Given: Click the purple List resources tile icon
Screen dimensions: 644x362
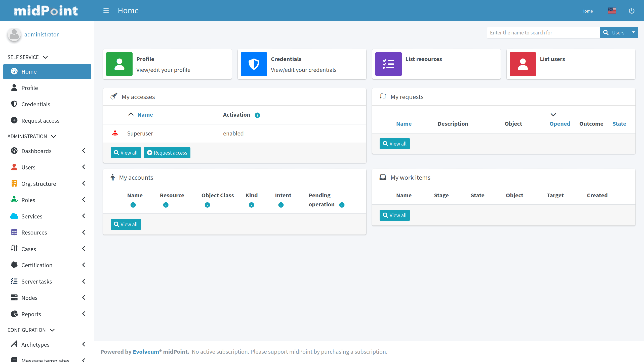Looking at the screenshot, I should click(388, 64).
